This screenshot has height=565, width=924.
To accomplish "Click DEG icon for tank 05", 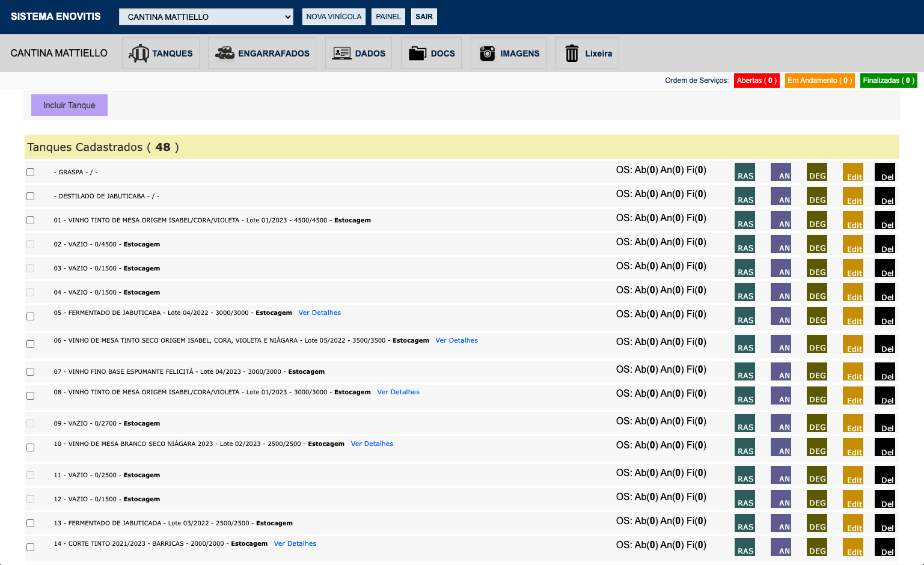I will click(x=817, y=316).
